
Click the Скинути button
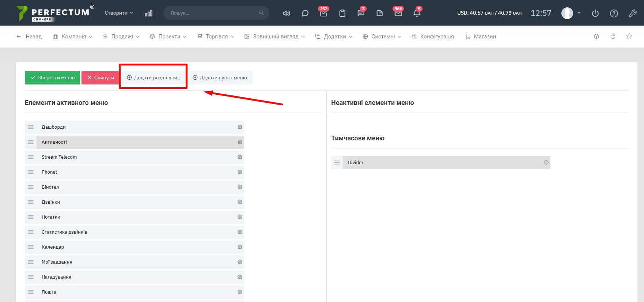(x=101, y=78)
